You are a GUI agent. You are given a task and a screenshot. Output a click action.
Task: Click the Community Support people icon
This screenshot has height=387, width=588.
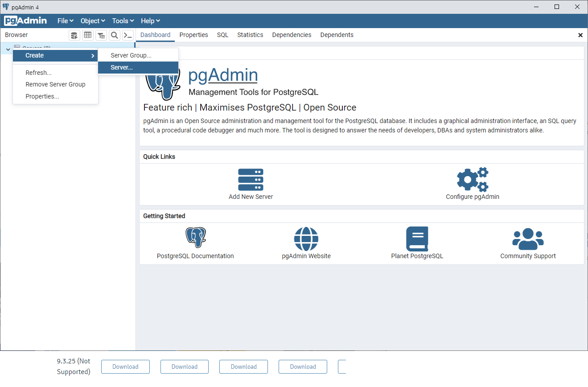pyautogui.click(x=528, y=239)
